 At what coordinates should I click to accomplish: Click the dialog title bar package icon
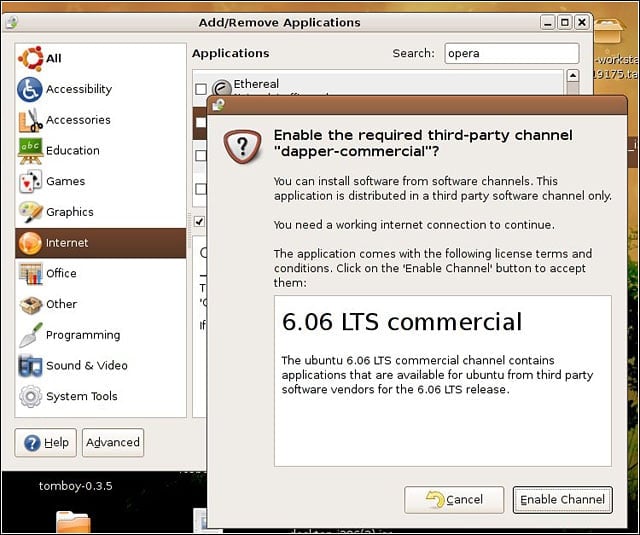point(218,105)
